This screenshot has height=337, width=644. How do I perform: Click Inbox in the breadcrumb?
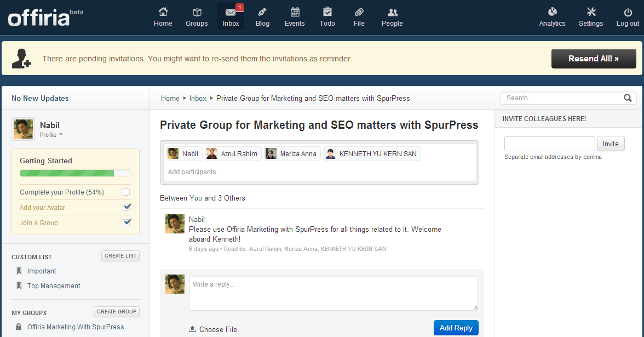click(198, 98)
